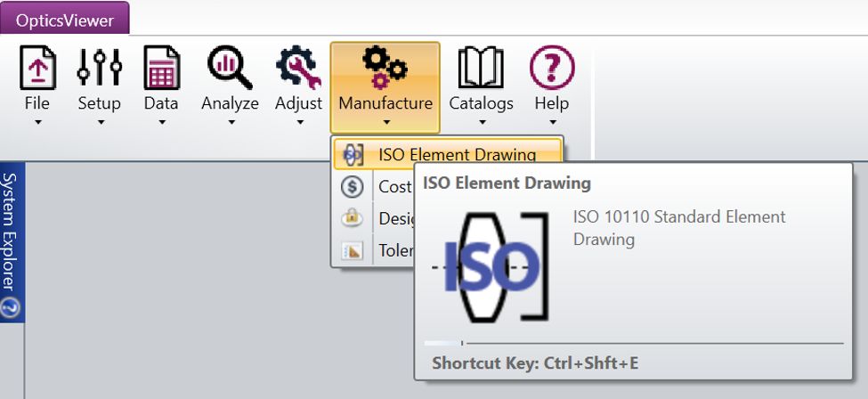Expand the dropdown arrow under Analyze
The width and height of the screenshot is (868, 399).
(x=230, y=123)
